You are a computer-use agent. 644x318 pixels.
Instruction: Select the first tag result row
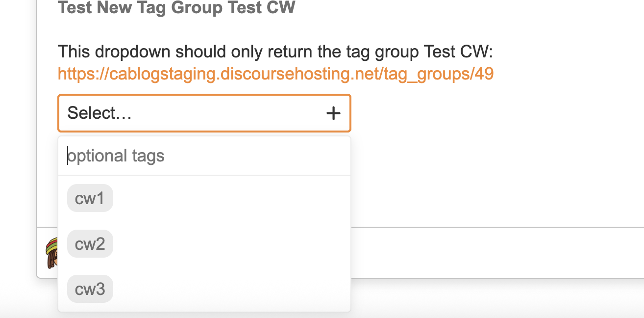(x=204, y=198)
